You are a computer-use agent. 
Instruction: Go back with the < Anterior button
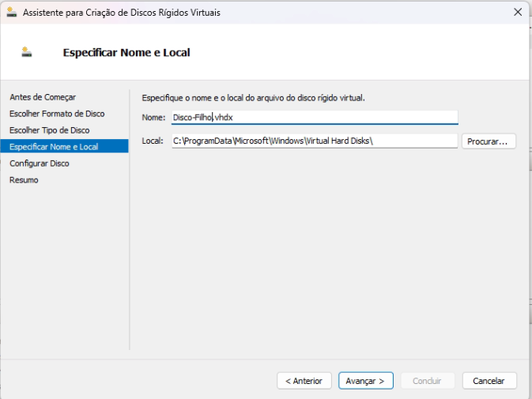tap(304, 381)
